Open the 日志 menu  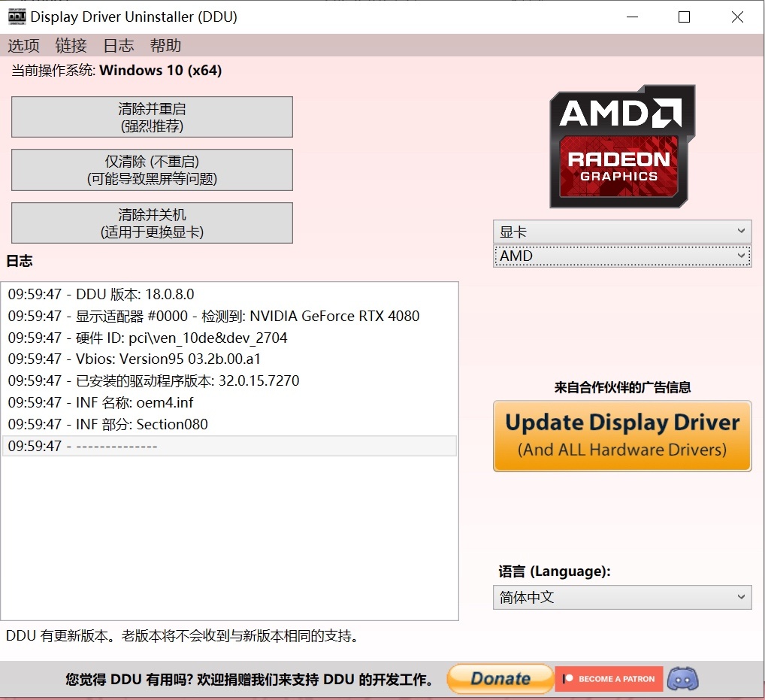click(119, 45)
